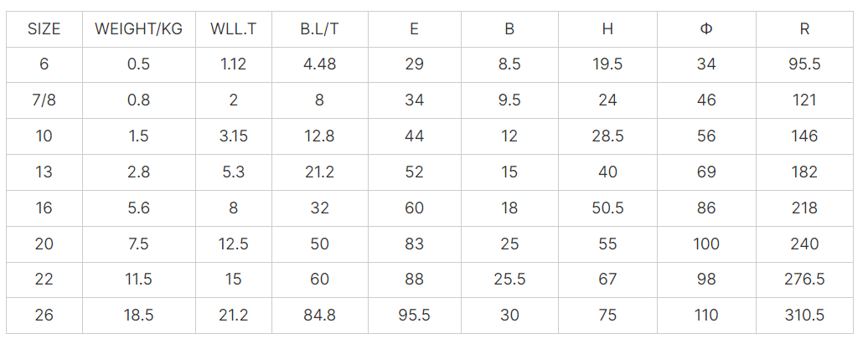Viewport: 868px width, 349px height.
Task: Select the 4.48 breaking load cell
Action: [319, 64]
